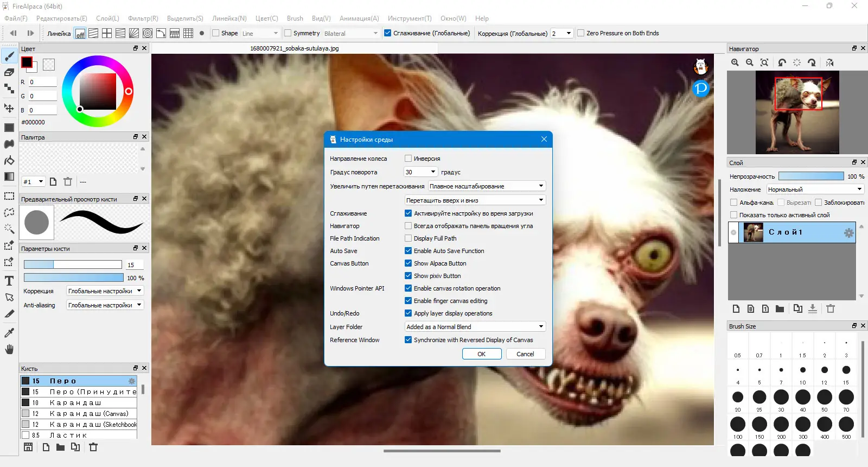Click the black foreground color swatch
The height and width of the screenshot is (467, 868).
coord(27,62)
